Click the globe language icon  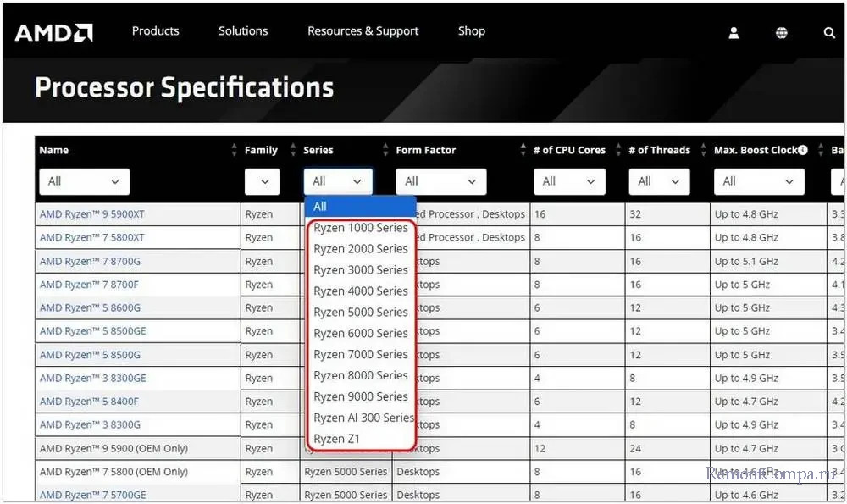click(x=781, y=33)
